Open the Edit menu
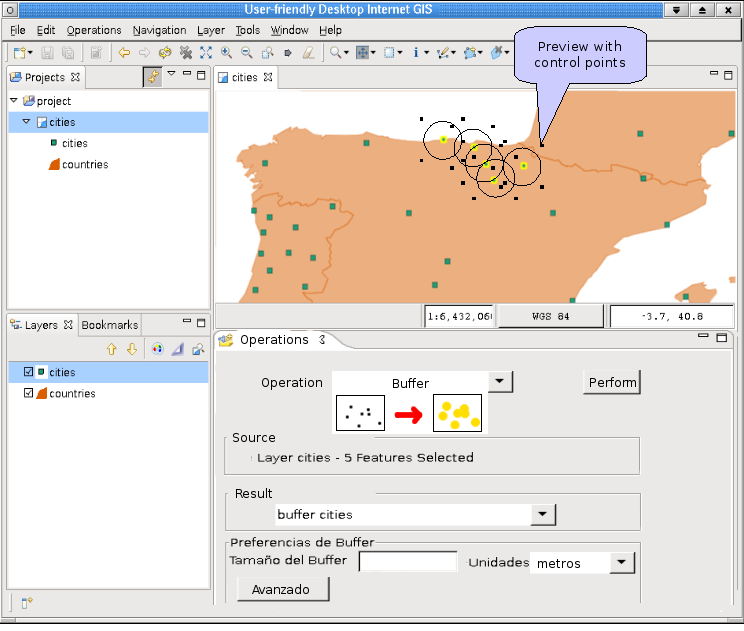 click(46, 30)
